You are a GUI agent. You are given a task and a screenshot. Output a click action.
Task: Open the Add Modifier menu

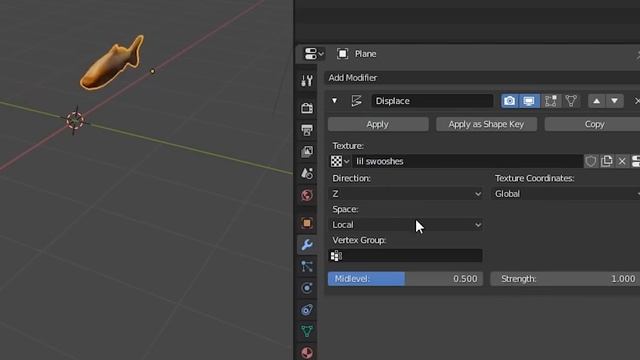[482, 78]
